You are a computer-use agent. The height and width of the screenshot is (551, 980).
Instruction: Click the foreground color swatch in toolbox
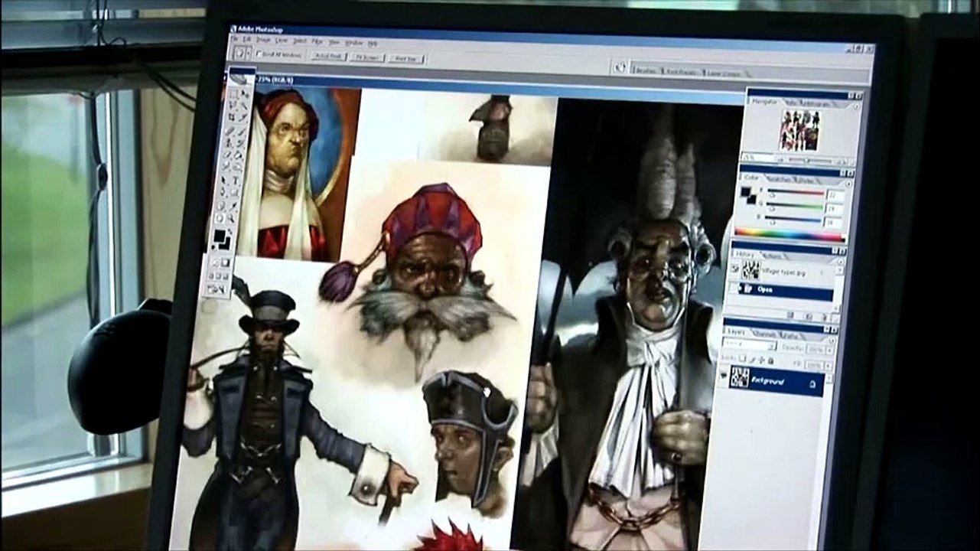(220, 236)
